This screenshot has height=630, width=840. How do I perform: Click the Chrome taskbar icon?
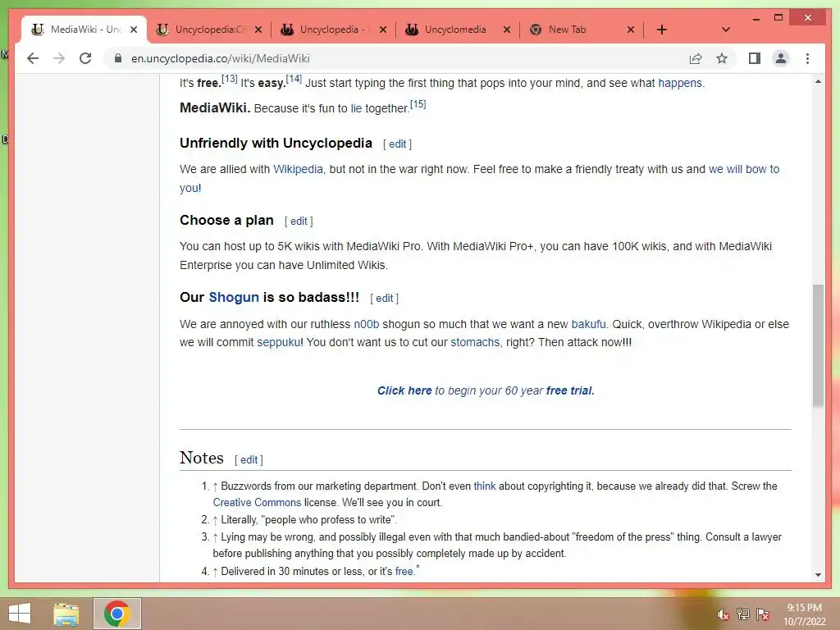point(116,614)
